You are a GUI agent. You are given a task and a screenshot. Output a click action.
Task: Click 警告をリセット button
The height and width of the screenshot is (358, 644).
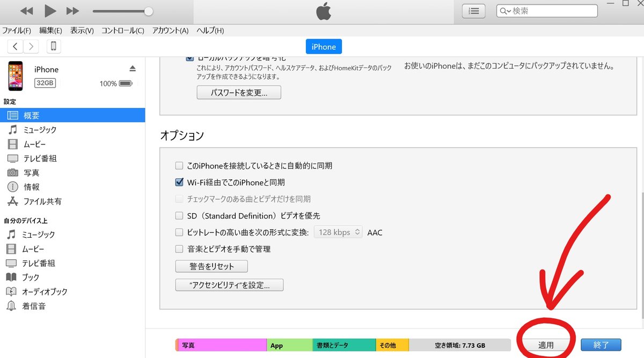click(211, 266)
